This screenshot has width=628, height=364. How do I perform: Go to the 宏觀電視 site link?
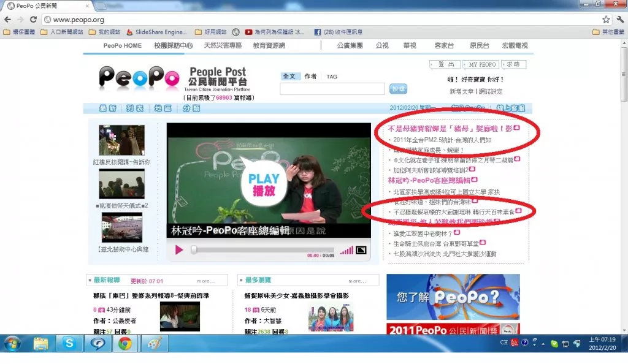click(515, 45)
